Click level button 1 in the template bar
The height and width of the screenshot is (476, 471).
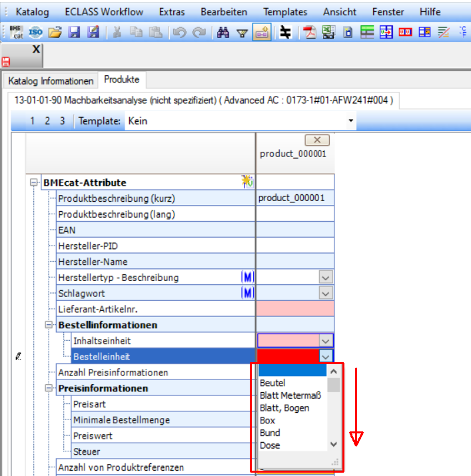coord(32,121)
